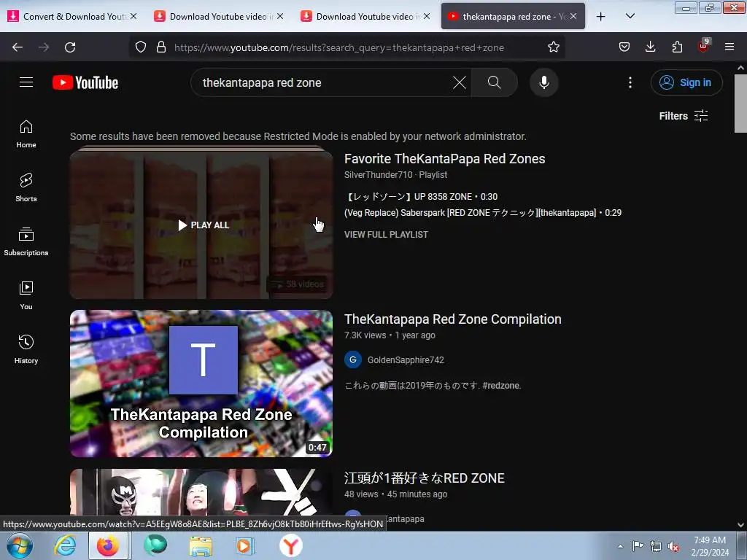The height and width of the screenshot is (560, 747).
Task: Click scrollbar down arrow
Action: (740, 525)
